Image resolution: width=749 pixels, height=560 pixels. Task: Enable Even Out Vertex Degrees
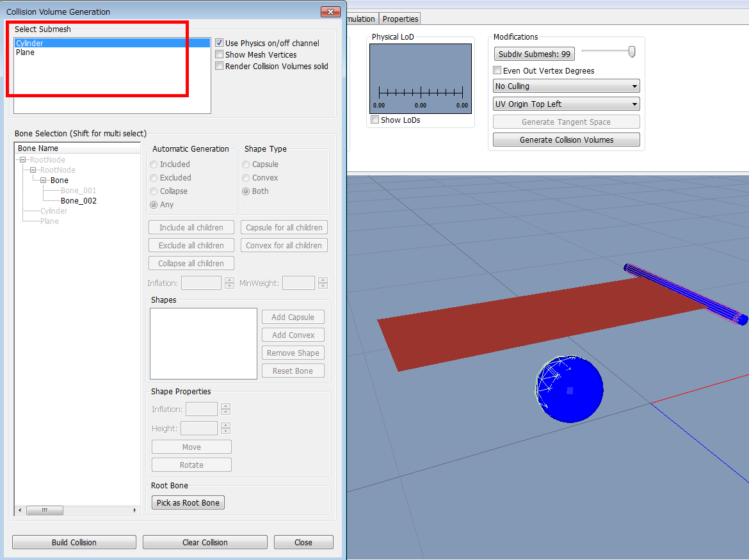pyautogui.click(x=496, y=70)
